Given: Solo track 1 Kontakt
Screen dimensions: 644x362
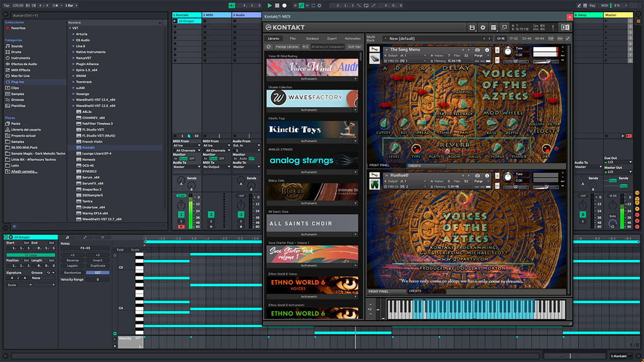Looking at the screenshot, I should [181, 221].
